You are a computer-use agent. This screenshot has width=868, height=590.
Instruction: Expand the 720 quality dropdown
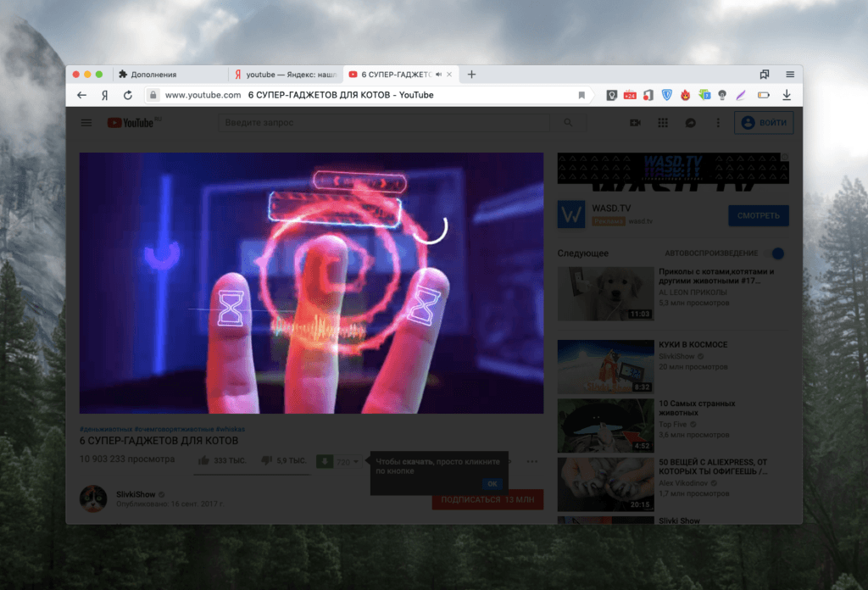(x=348, y=462)
